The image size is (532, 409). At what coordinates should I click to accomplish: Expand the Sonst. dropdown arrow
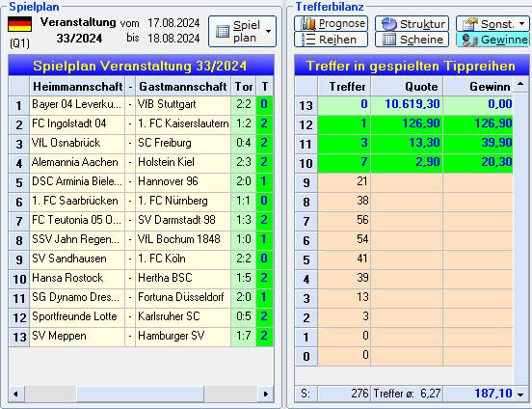click(522, 24)
